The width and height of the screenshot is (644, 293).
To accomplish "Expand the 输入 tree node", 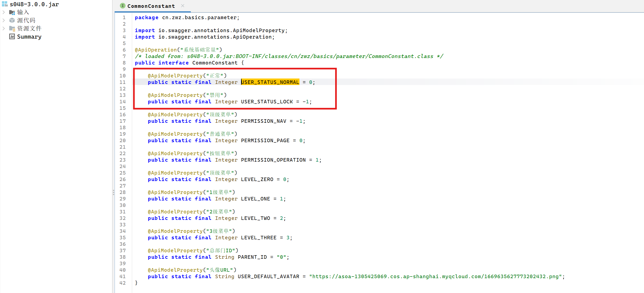I will pyautogui.click(x=4, y=12).
